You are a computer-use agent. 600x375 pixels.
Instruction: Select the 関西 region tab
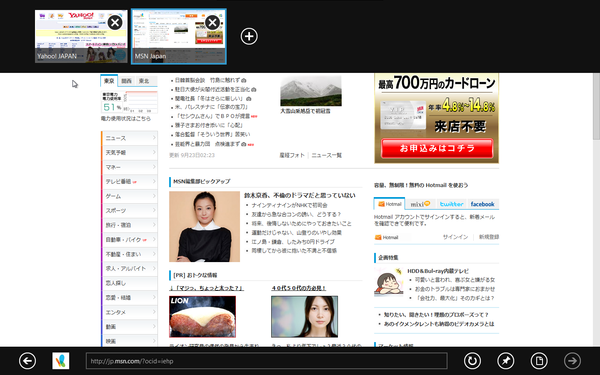(126, 81)
